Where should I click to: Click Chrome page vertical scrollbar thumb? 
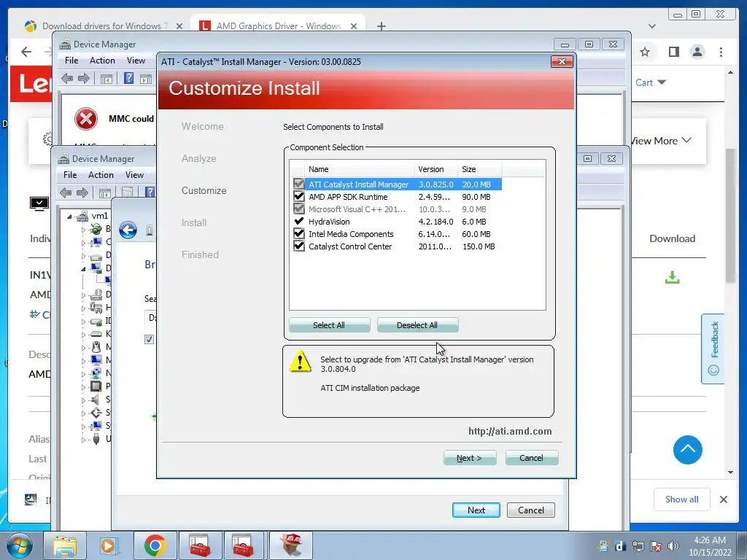(x=731, y=216)
